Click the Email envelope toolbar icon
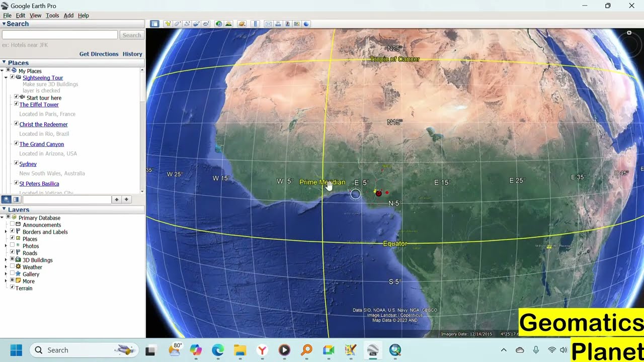Screen dimensions: 644x362 (x=269, y=24)
